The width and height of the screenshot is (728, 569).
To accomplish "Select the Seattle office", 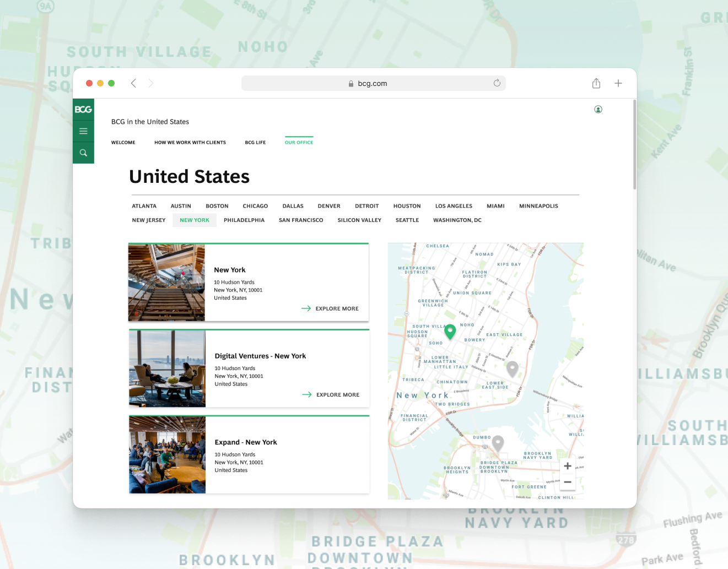I will [x=407, y=220].
